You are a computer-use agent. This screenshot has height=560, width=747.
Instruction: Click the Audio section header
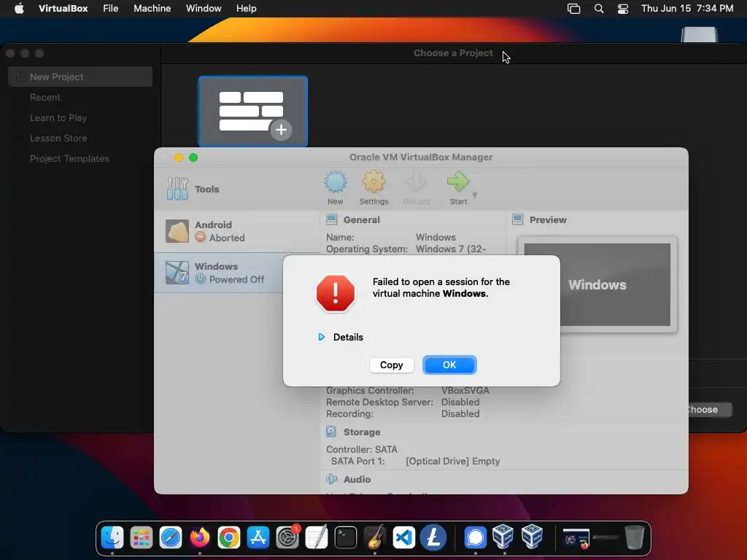coord(357,480)
